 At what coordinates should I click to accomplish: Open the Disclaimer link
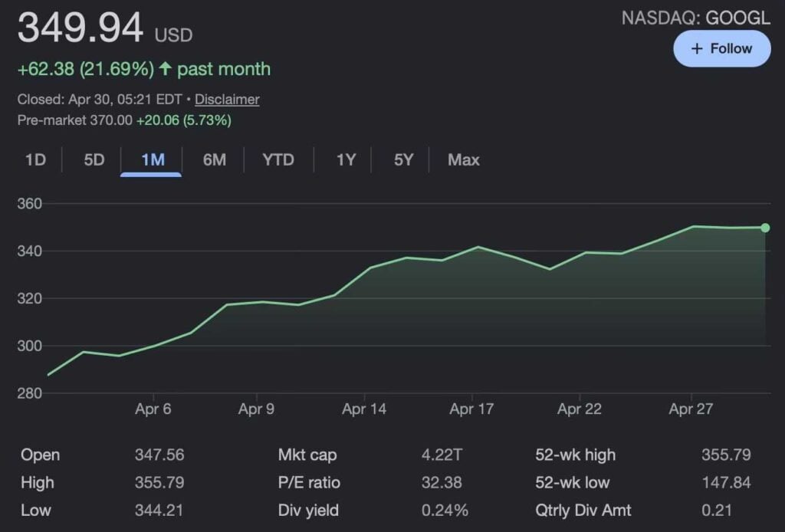(227, 100)
